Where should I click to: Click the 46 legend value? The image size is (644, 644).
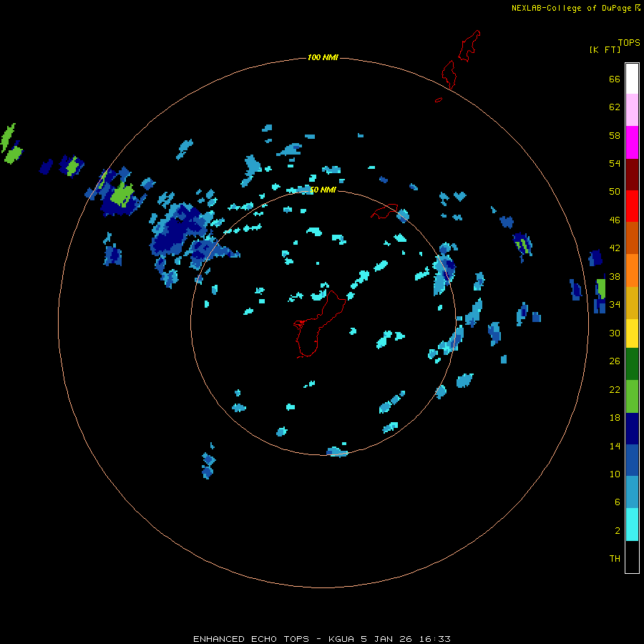pyautogui.click(x=615, y=220)
